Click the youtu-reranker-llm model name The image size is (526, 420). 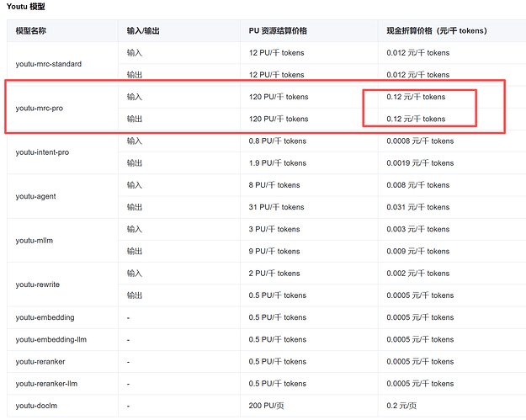(x=46, y=384)
